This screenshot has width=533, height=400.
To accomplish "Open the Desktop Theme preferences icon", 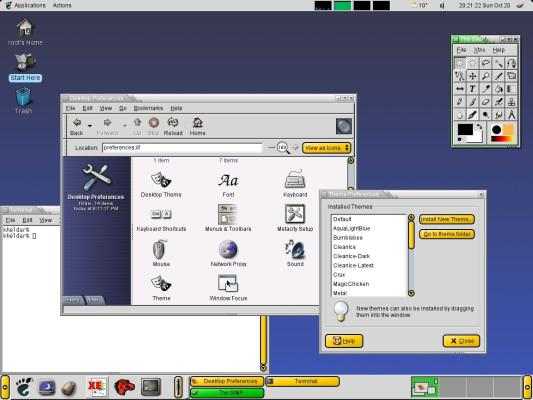I will pyautogui.click(x=161, y=184).
